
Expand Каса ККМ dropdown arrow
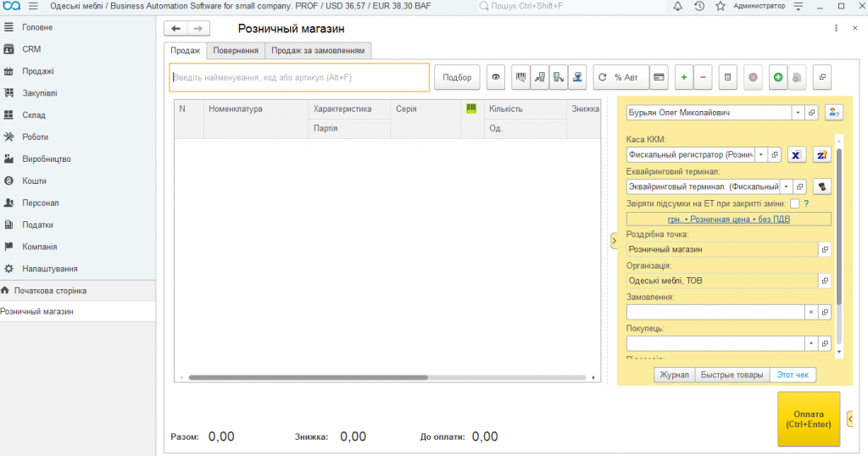point(761,155)
